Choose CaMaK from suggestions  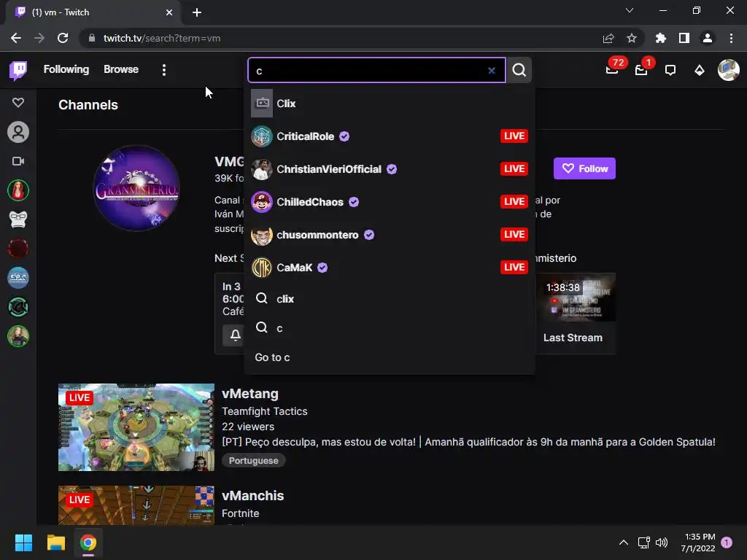click(390, 268)
